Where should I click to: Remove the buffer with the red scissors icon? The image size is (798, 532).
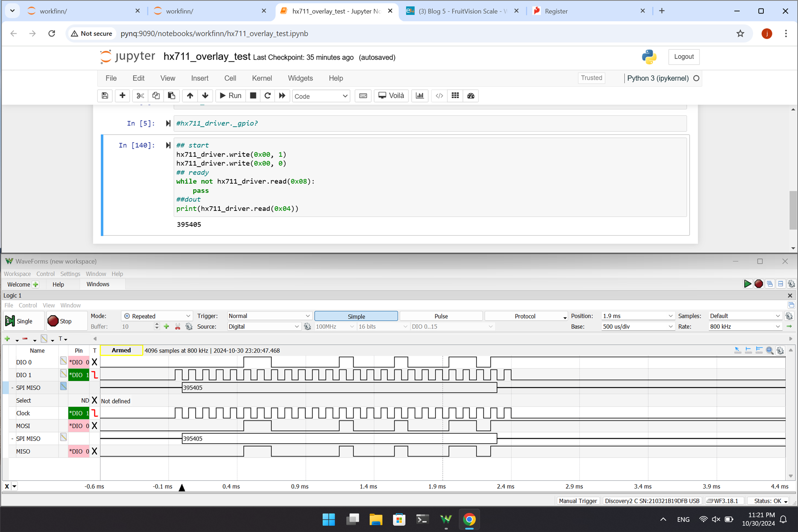[x=178, y=327]
